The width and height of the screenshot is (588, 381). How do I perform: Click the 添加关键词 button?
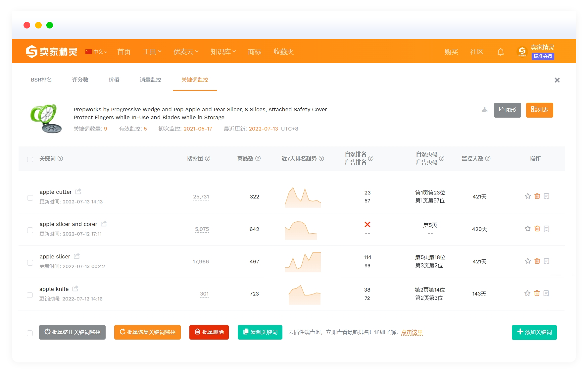pos(534,332)
